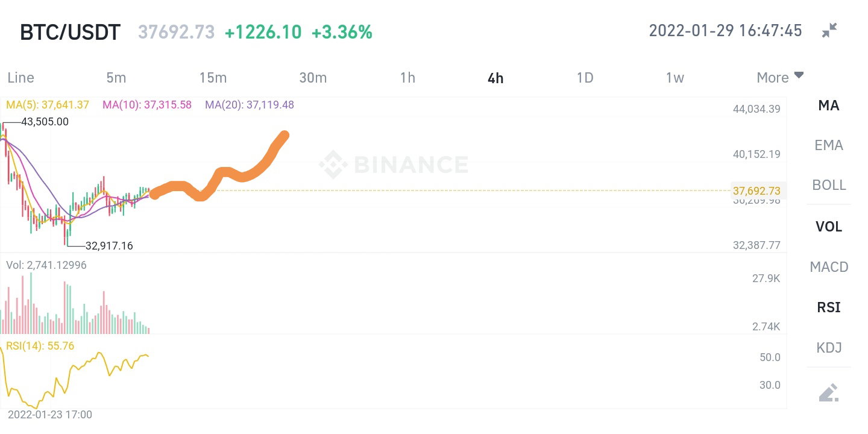
Task: Select the 1w timeframe
Action: click(x=675, y=78)
